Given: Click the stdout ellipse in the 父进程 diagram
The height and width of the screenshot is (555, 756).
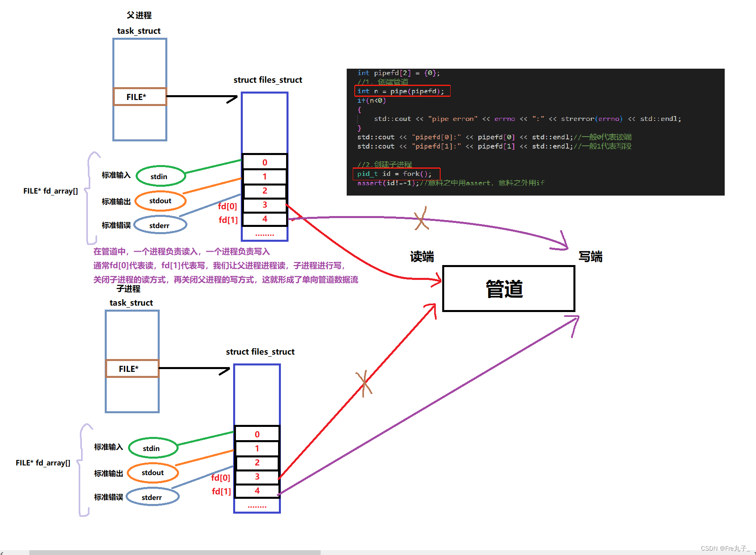Looking at the screenshot, I should [x=161, y=201].
